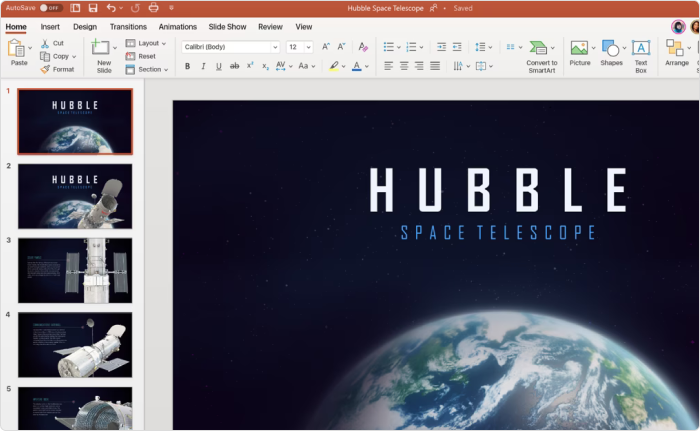Toggle Strikethrough formatting
Viewport: 700px width, 431px height.
234,66
